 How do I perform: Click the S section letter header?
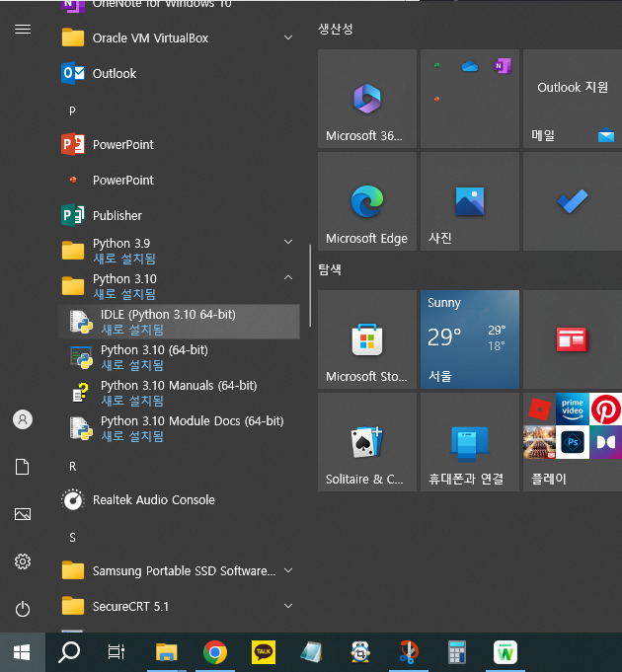click(x=72, y=538)
